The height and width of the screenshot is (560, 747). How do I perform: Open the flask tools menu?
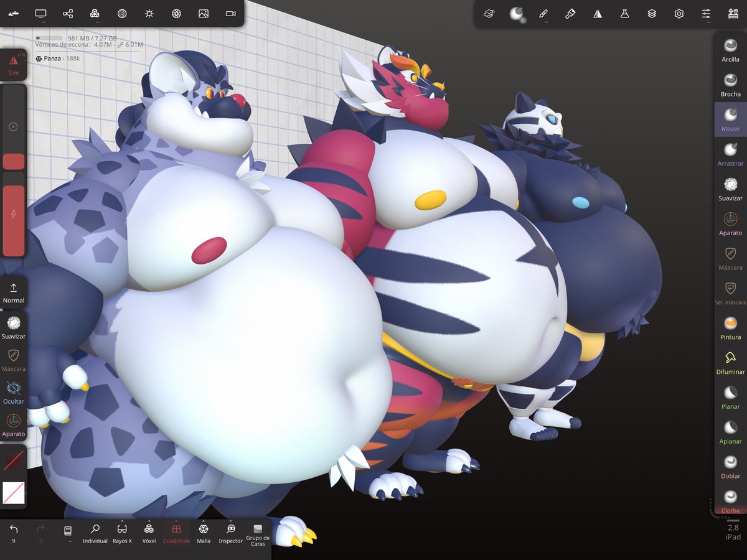pyautogui.click(x=624, y=13)
